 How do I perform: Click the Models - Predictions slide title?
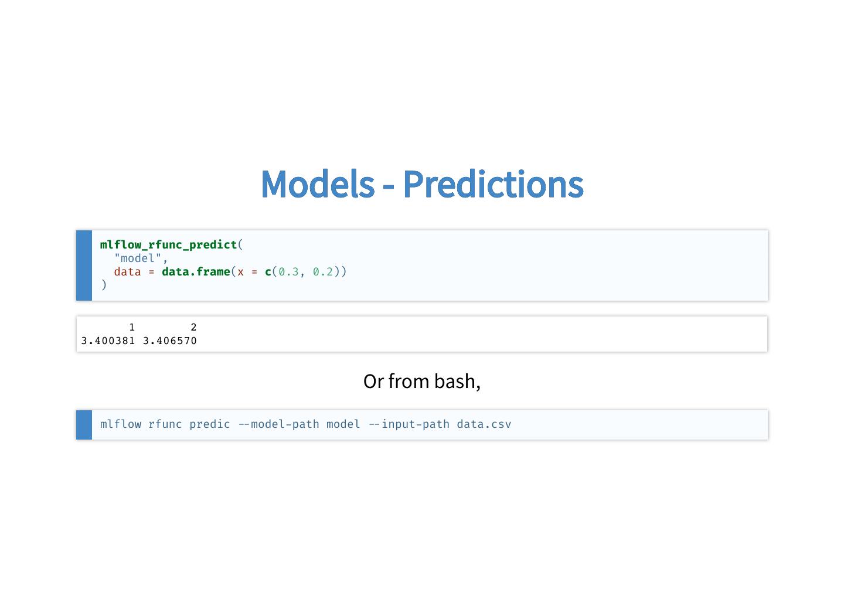(x=421, y=184)
